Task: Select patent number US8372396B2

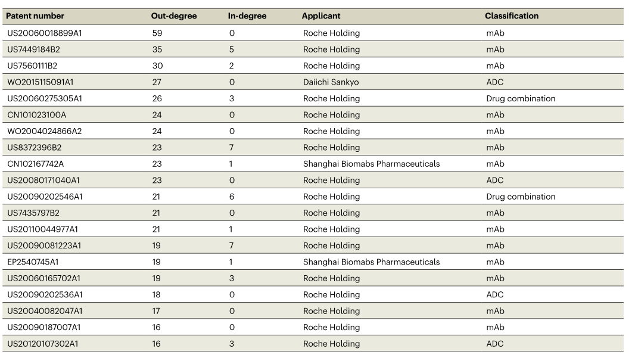Action: click(x=34, y=148)
